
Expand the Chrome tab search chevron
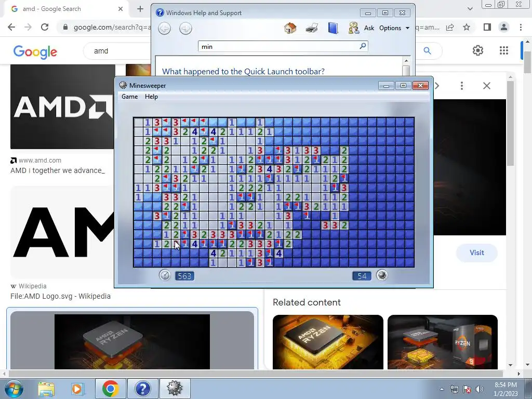coord(470,9)
